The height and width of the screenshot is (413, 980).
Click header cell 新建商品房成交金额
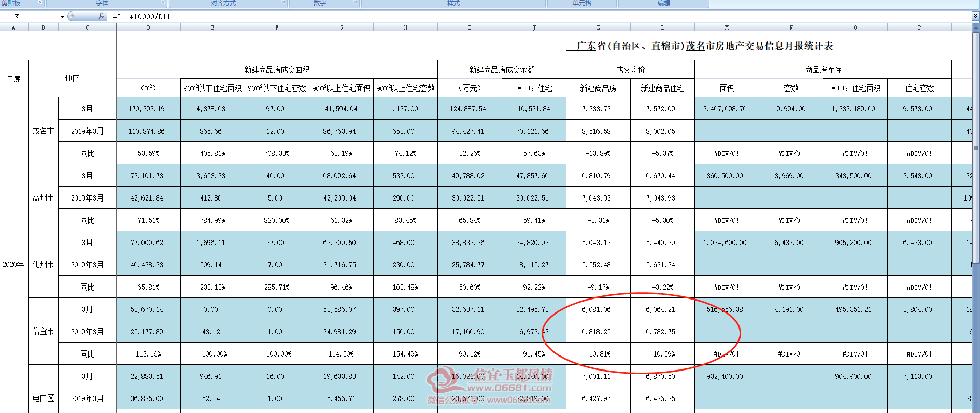point(502,69)
